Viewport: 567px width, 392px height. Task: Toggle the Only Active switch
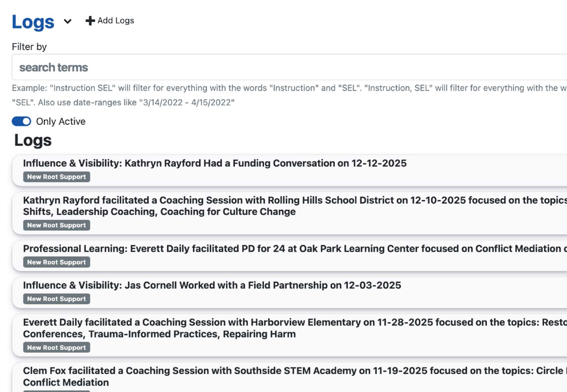tap(22, 121)
